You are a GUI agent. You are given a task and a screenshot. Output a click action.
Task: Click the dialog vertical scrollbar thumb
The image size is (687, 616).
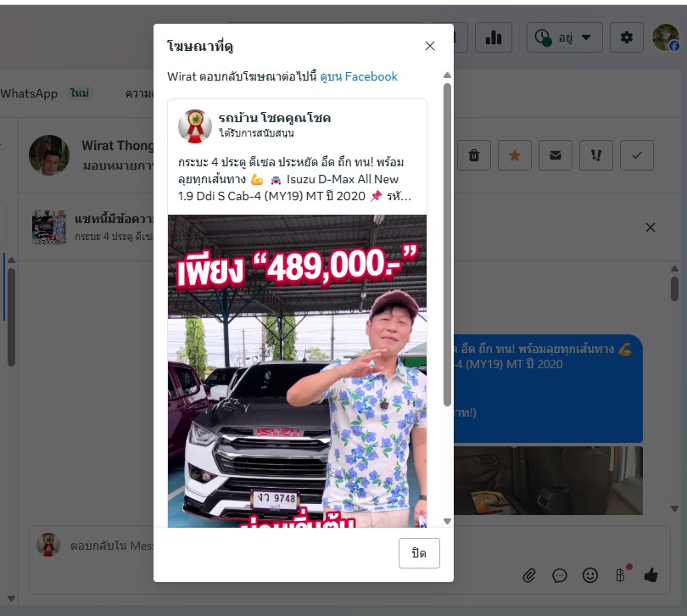point(447,244)
